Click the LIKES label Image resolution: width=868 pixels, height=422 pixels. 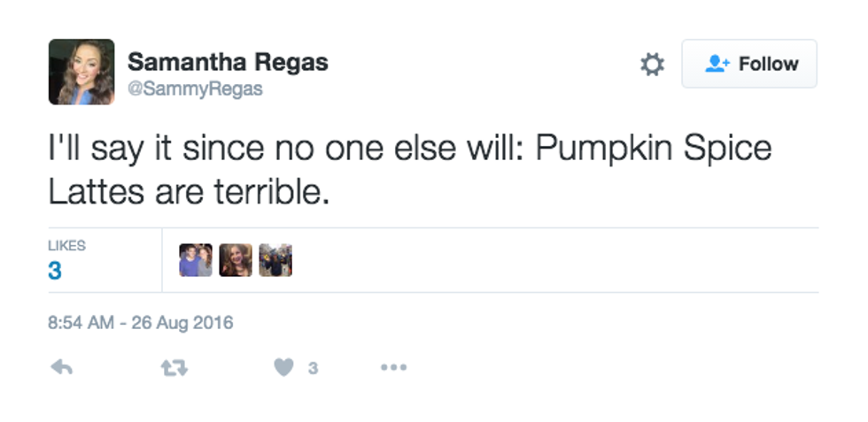[x=66, y=246]
